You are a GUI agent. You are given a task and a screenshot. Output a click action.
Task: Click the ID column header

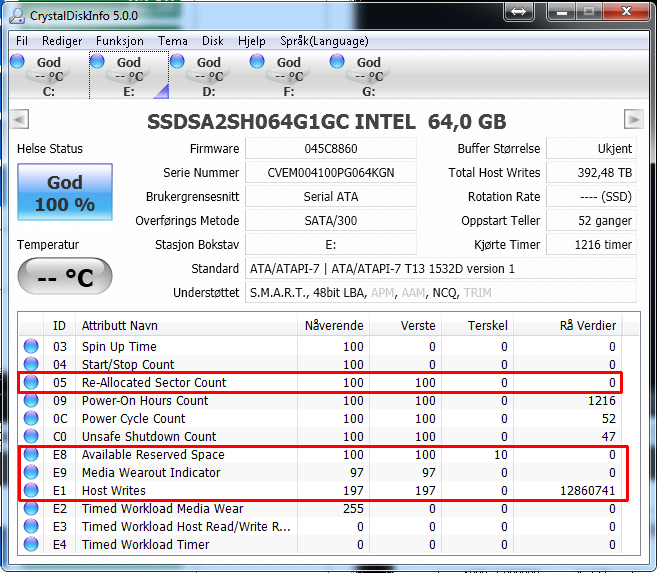tap(59, 325)
